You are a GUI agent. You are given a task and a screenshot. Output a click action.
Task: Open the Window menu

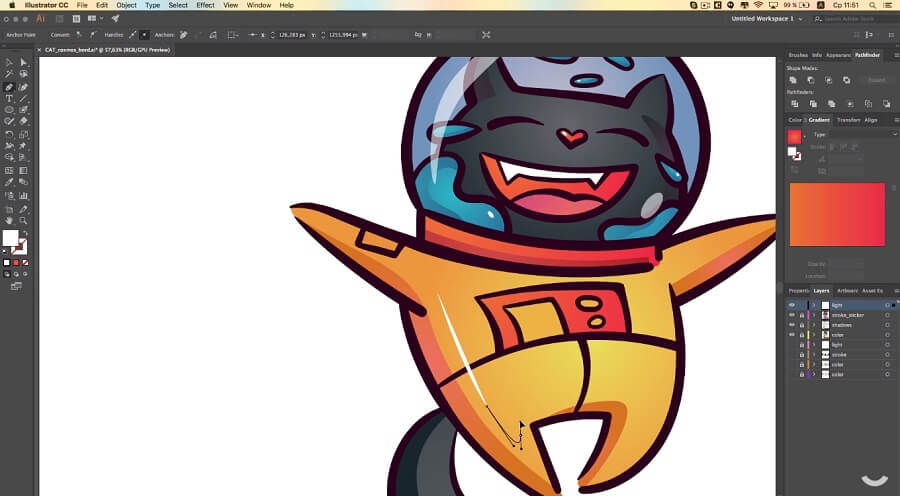tap(259, 5)
